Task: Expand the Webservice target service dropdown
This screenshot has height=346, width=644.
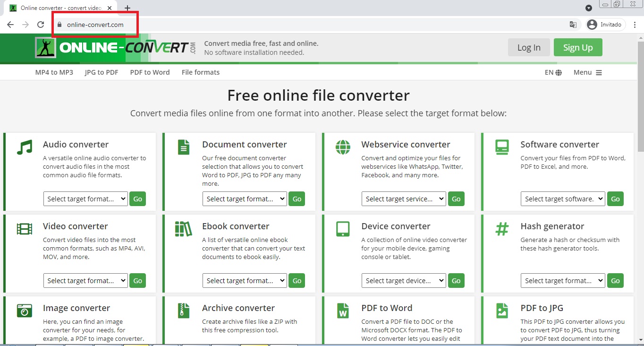Action: pyautogui.click(x=404, y=199)
